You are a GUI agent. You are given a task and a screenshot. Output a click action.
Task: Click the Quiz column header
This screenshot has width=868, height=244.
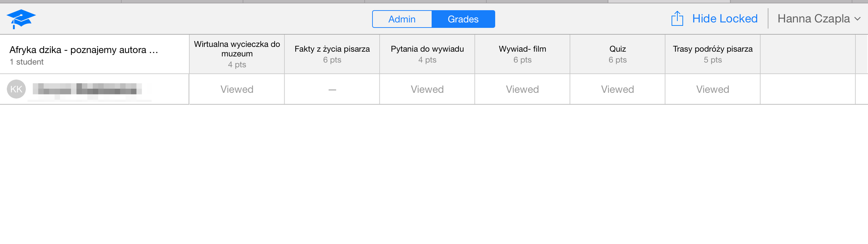(618, 54)
